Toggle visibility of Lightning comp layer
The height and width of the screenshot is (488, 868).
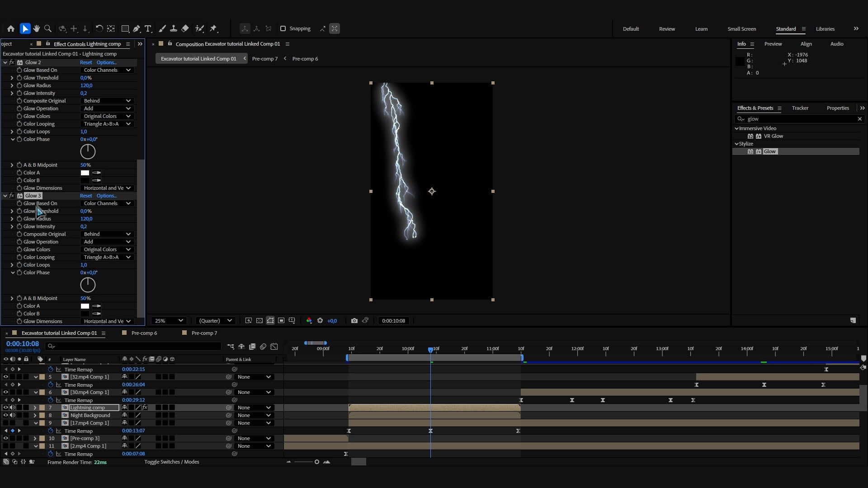click(6, 408)
